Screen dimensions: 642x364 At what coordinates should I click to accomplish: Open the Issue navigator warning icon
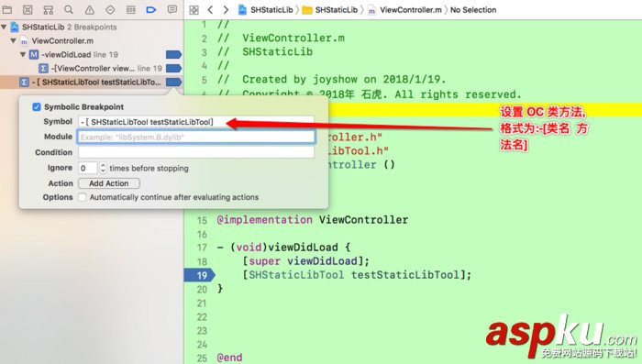[x=89, y=9]
